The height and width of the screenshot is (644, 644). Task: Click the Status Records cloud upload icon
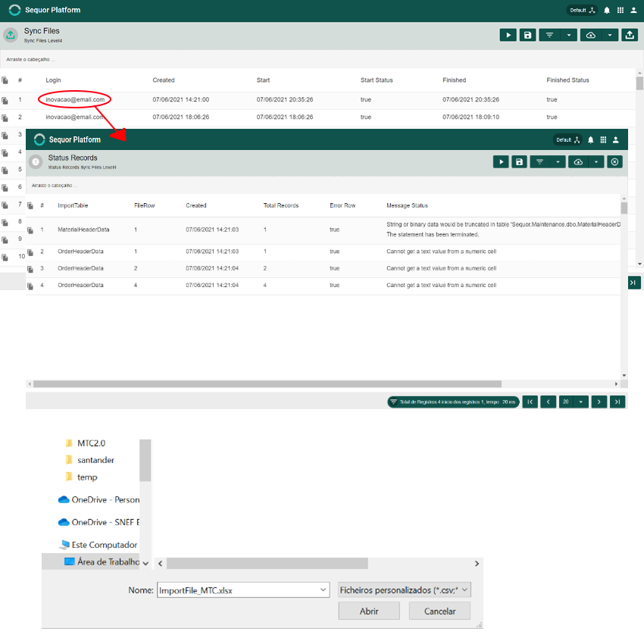(578, 162)
